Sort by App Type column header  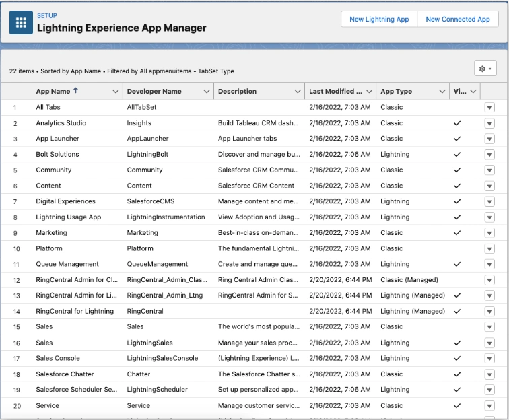click(x=396, y=92)
